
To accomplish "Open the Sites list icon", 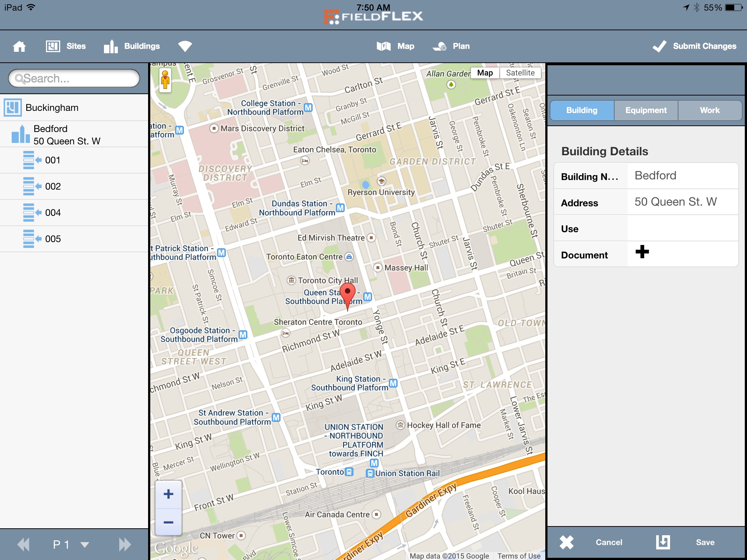I will pyautogui.click(x=53, y=46).
